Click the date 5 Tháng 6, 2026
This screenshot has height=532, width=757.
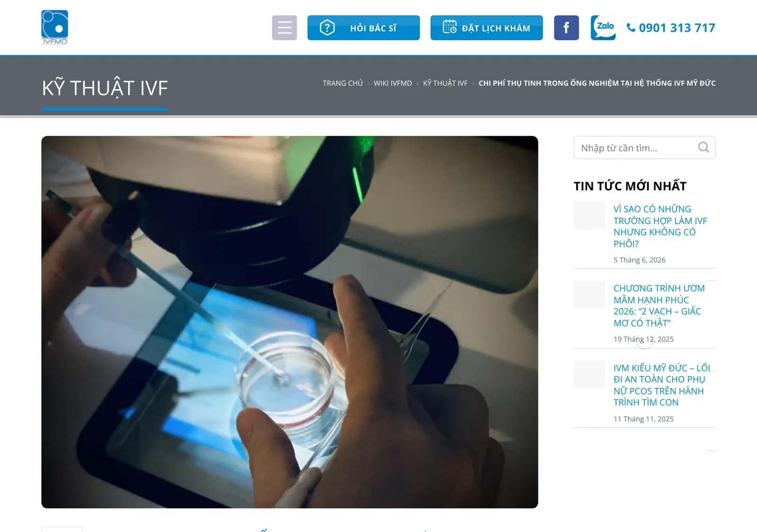tap(639, 260)
